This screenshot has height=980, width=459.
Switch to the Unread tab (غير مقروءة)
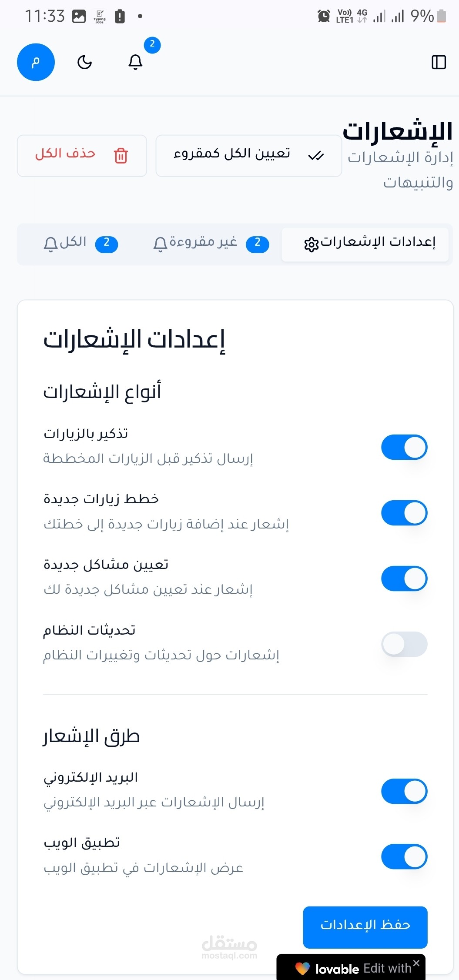(211, 244)
